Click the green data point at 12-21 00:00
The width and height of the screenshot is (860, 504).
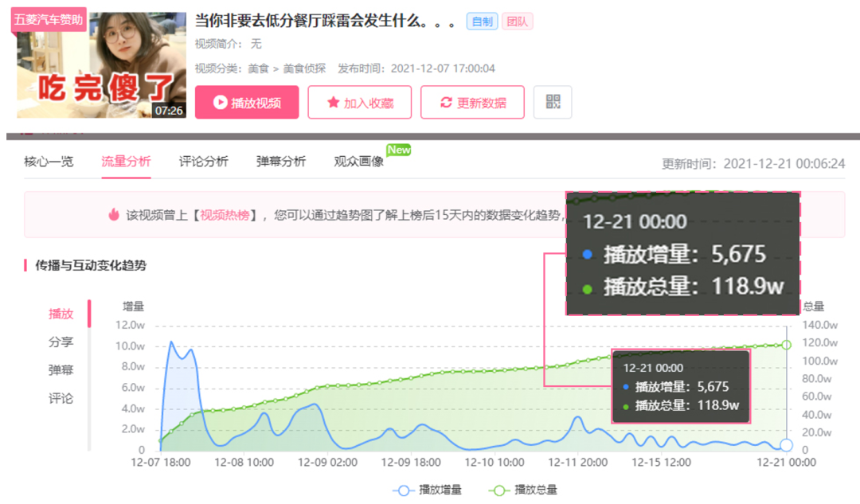[787, 345]
